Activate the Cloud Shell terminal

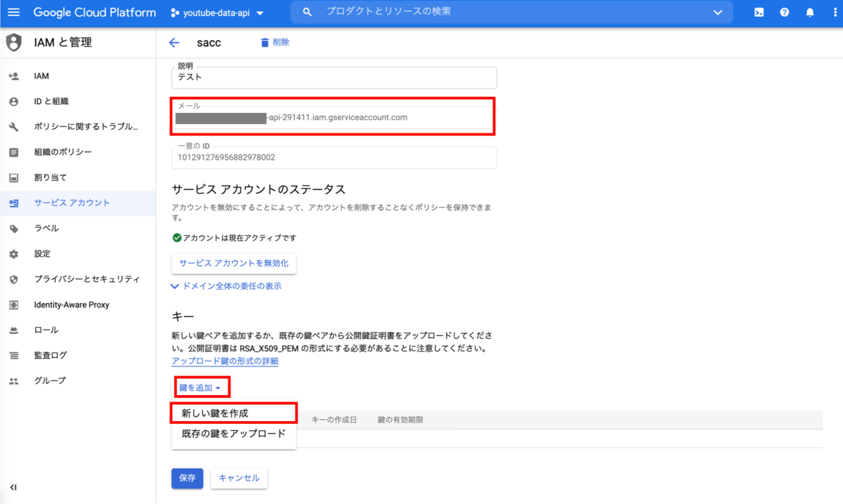point(759,12)
